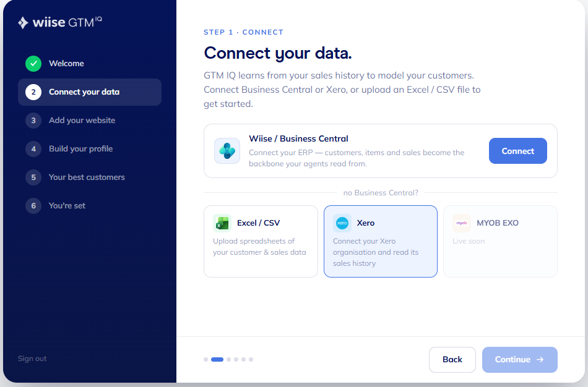Screen dimensions: 588x387
Task: Jump to Your best customers step
Action: click(90, 177)
